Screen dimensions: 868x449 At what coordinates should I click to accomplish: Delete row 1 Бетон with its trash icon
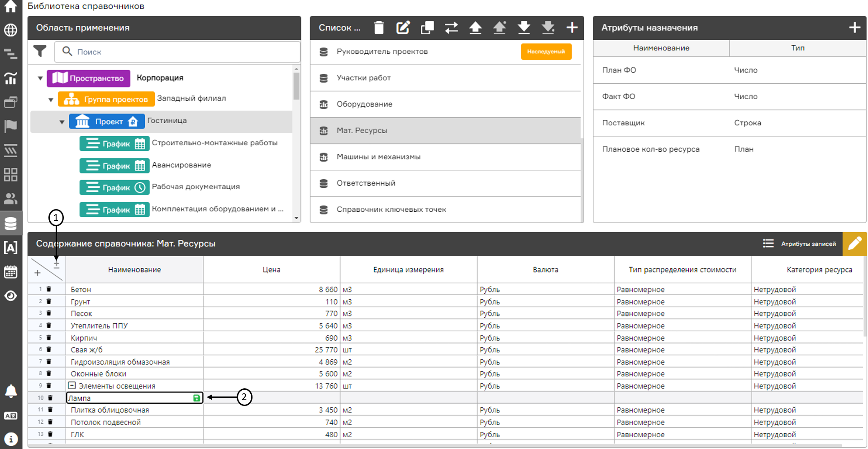tap(49, 289)
